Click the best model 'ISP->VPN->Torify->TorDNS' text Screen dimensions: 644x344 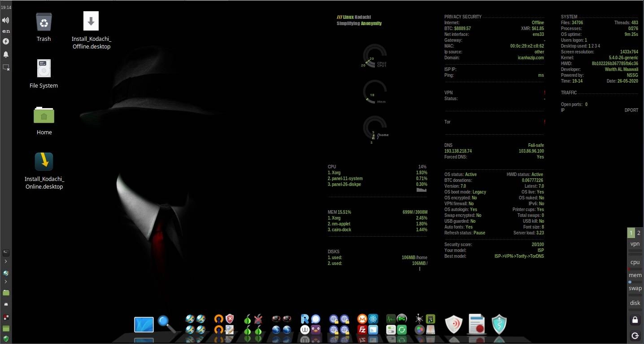[x=519, y=256]
